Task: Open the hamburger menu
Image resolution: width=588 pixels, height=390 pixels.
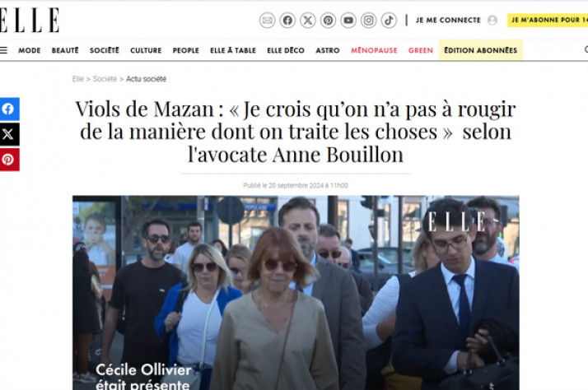Action: [3, 50]
